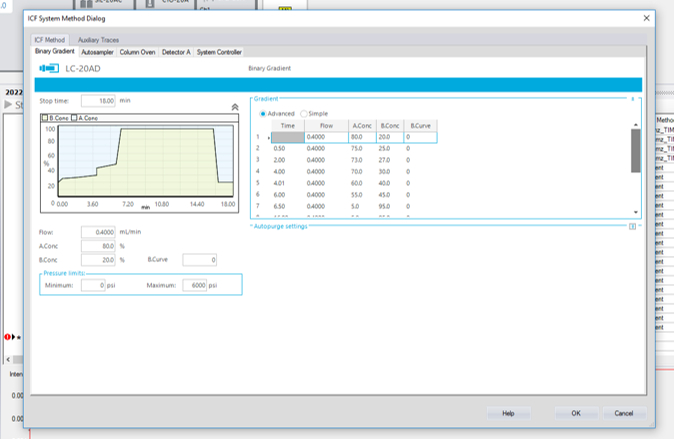This screenshot has width=674, height=439.
Task: Select the Flow cell in row 1
Action: pyautogui.click(x=326, y=137)
